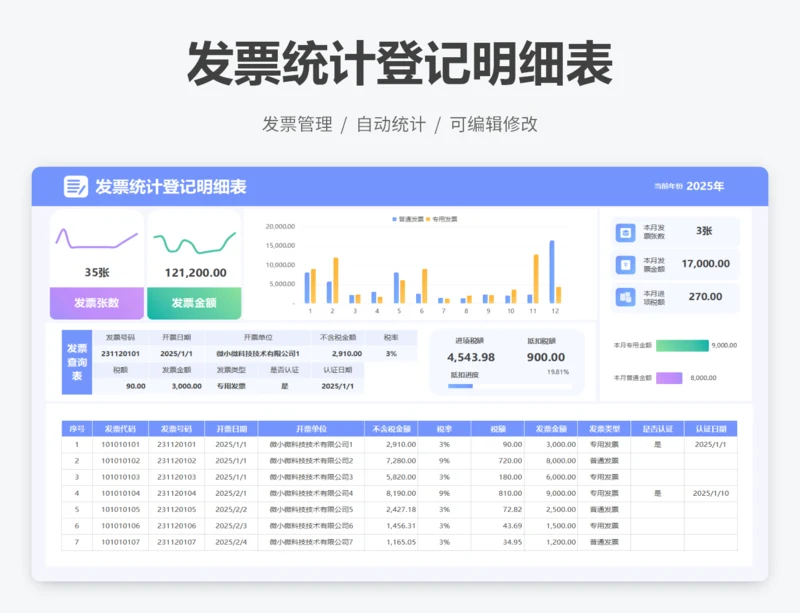Click the 开票单位 table column header
The width and height of the screenshot is (800, 613).
coord(311,429)
